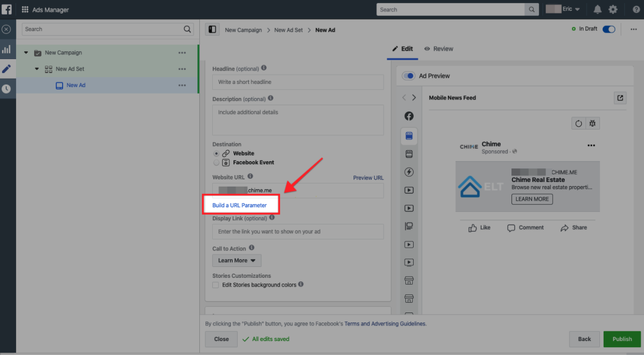Switch to the Review tab
The image size is (644, 355).
438,49
